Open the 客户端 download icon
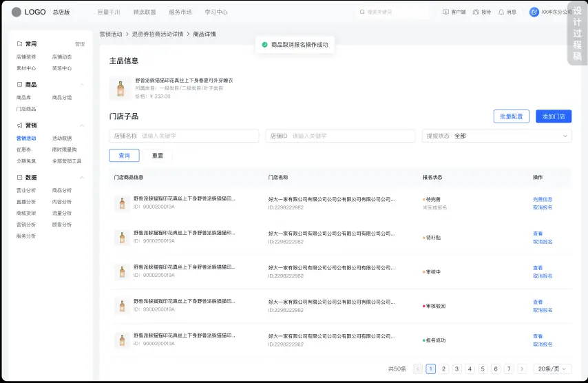Image resolution: width=588 pixels, height=383 pixels. (445, 12)
